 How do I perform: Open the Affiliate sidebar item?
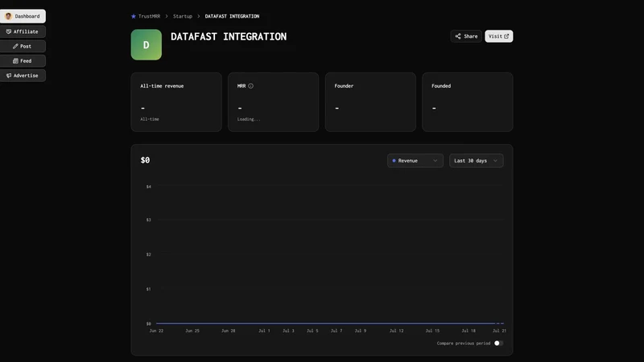tap(23, 31)
